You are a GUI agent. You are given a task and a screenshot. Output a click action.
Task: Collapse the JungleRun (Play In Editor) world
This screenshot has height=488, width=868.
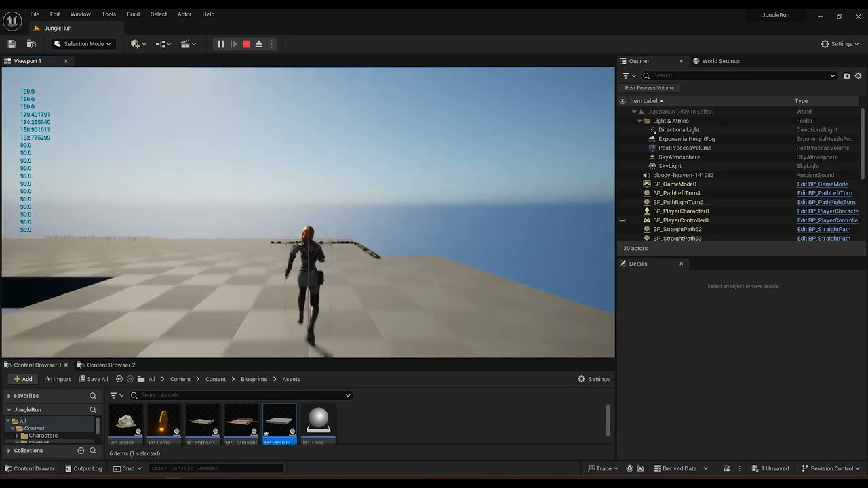[x=634, y=112]
